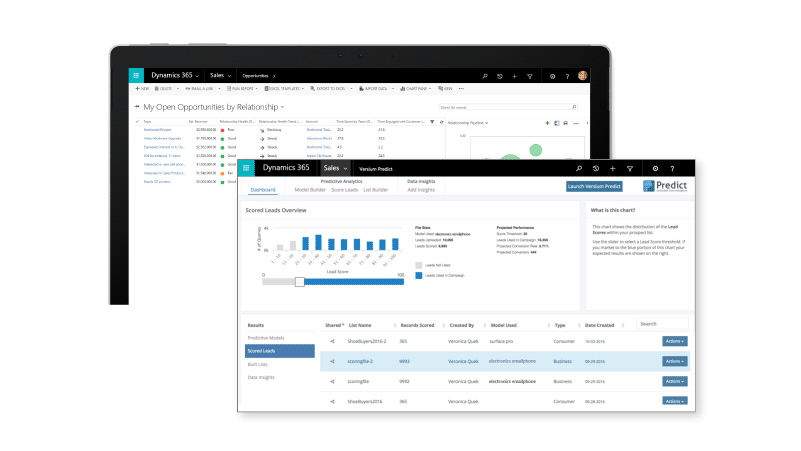Open settings gear in front window header
The image size is (801, 451).
pos(656,169)
